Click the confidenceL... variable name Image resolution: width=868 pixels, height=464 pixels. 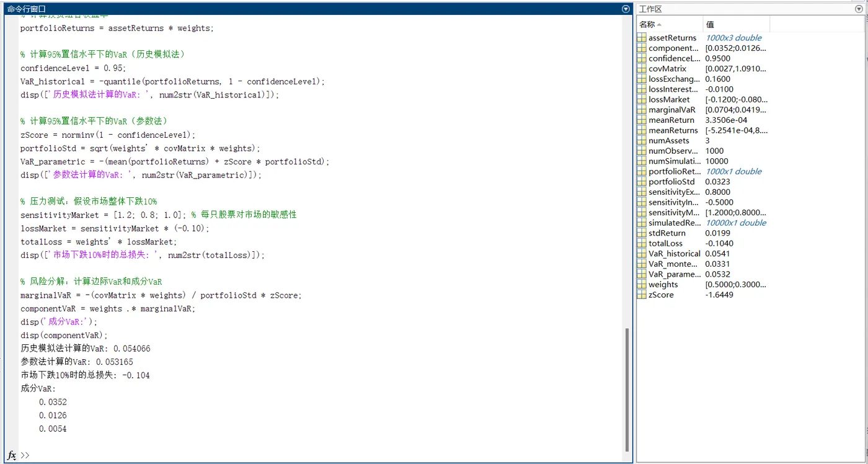(x=674, y=58)
